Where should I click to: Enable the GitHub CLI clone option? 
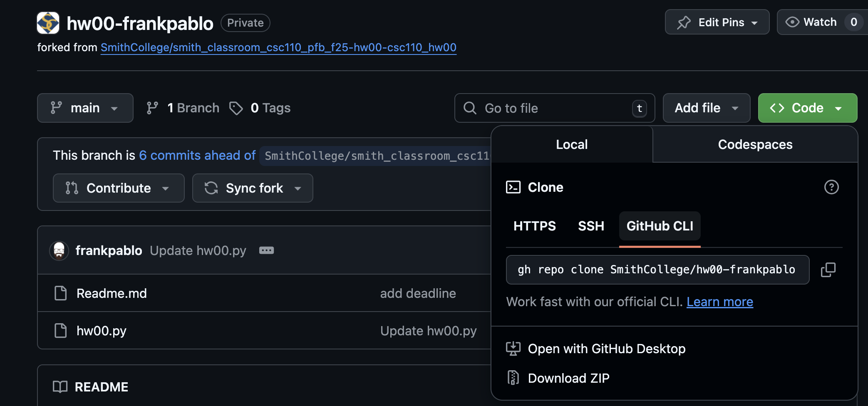[659, 226]
